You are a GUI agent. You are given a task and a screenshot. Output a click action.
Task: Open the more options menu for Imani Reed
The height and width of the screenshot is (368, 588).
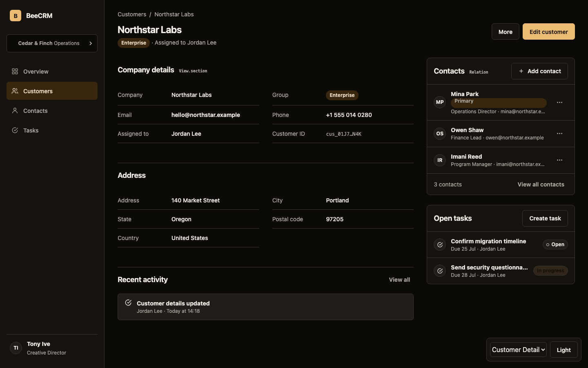click(559, 160)
